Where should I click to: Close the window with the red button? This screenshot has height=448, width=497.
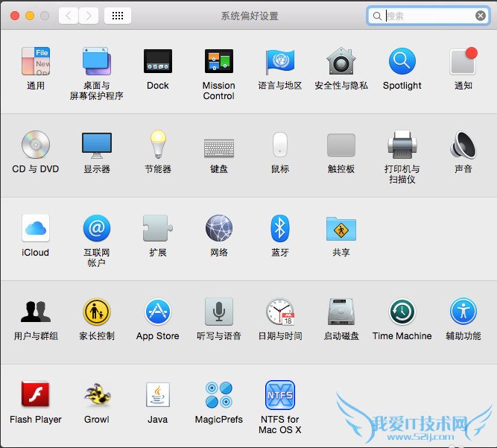tap(15, 16)
